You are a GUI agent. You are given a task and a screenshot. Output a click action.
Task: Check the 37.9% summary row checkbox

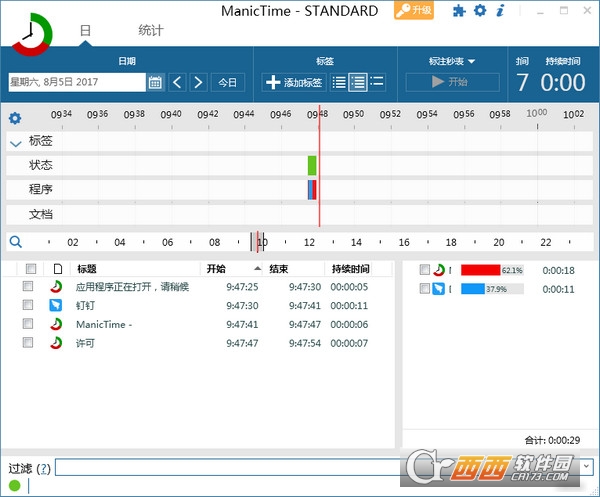(425, 288)
